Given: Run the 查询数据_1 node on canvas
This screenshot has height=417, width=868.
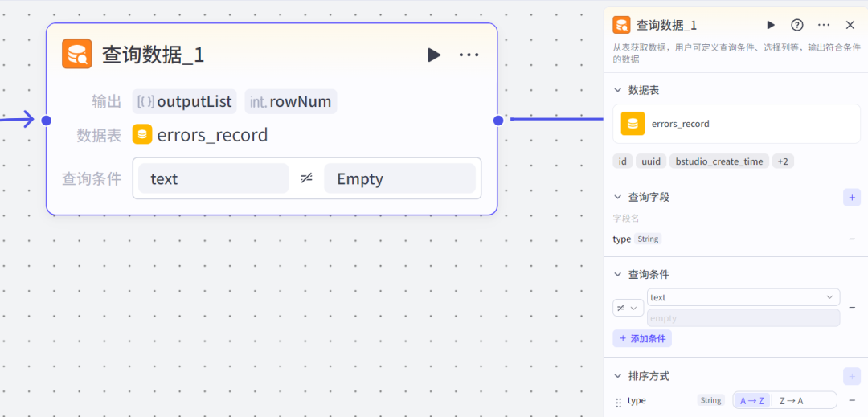Looking at the screenshot, I should (434, 55).
